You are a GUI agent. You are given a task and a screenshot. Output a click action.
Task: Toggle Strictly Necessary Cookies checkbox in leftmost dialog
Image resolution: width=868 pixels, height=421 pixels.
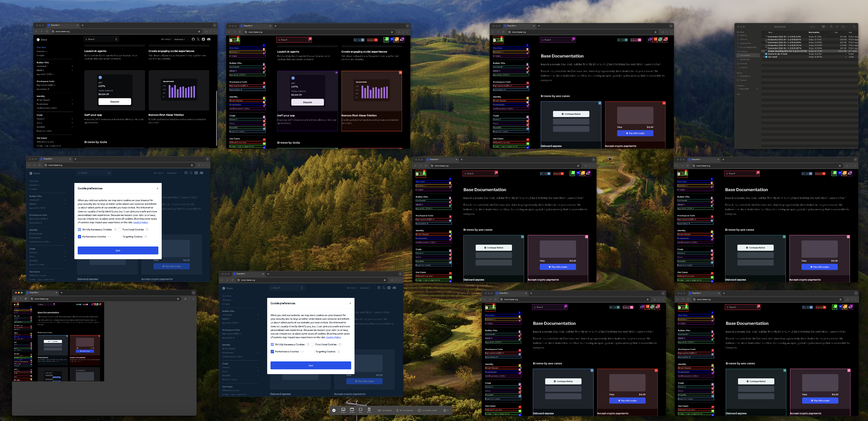79,230
